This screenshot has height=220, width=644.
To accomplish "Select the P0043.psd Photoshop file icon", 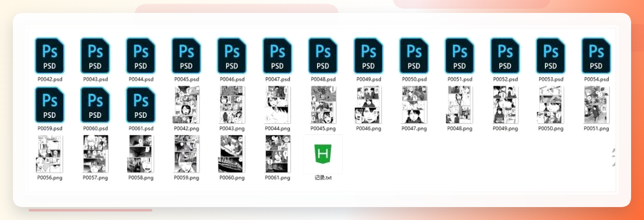I will click(x=96, y=56).
